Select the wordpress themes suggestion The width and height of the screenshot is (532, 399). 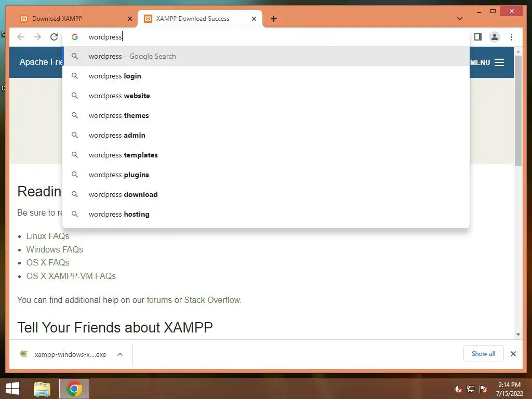click(266, 115)
